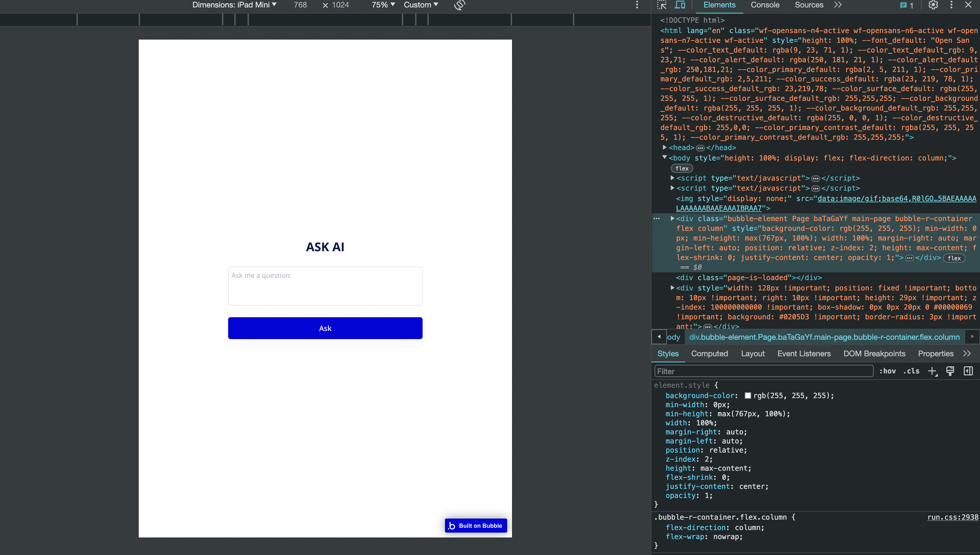Switch to the DOM Breakpoints tab
The height and width of the screenshot is (555, 980).
coord(874,353)
